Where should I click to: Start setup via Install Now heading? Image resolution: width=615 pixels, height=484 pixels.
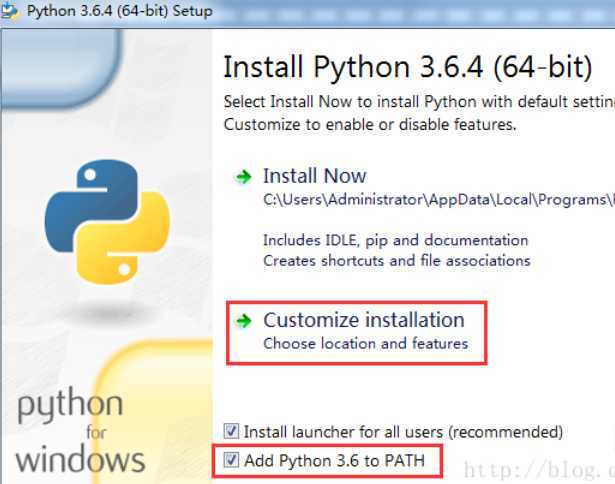pyautogui.click(x=315, y=176)
